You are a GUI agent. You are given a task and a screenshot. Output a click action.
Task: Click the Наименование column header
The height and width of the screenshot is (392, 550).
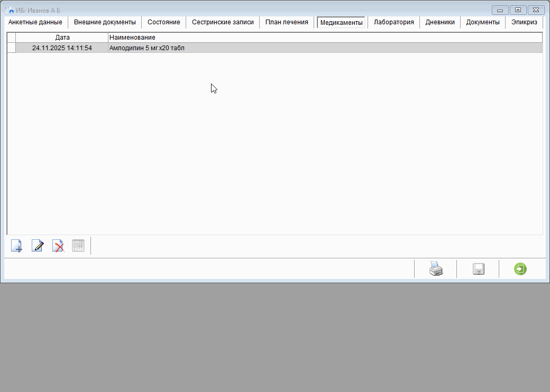(x=132, y=38)
